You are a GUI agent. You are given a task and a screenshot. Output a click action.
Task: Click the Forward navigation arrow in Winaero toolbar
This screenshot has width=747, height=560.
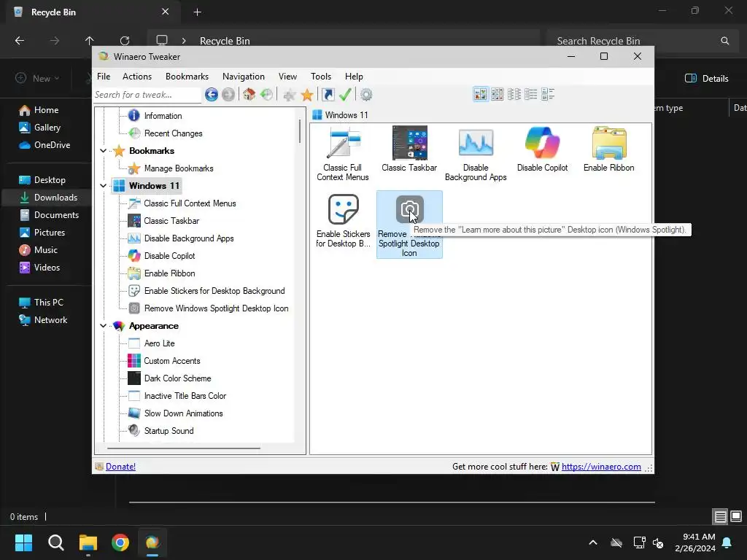coord(228,95)
